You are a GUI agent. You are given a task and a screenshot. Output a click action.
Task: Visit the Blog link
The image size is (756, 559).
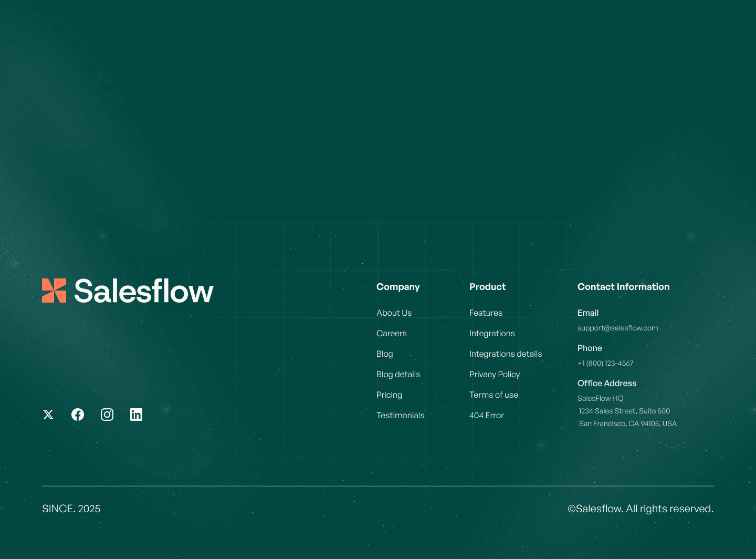384,354
